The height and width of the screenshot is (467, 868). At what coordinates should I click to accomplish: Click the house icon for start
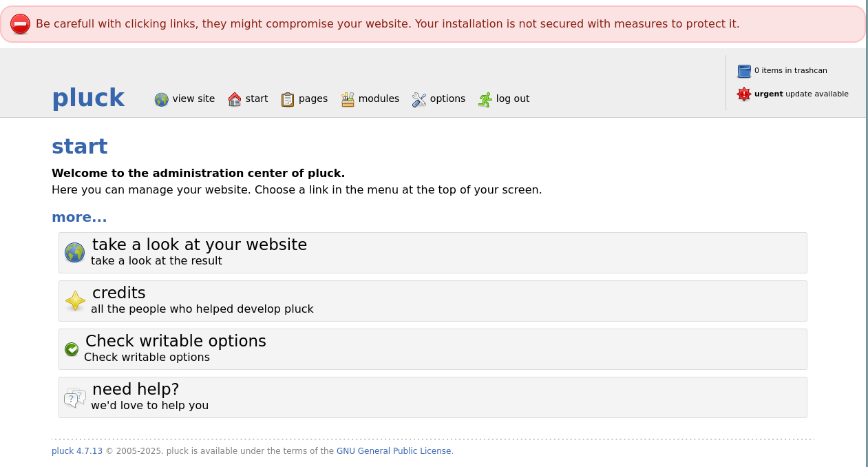coord(235,100)
